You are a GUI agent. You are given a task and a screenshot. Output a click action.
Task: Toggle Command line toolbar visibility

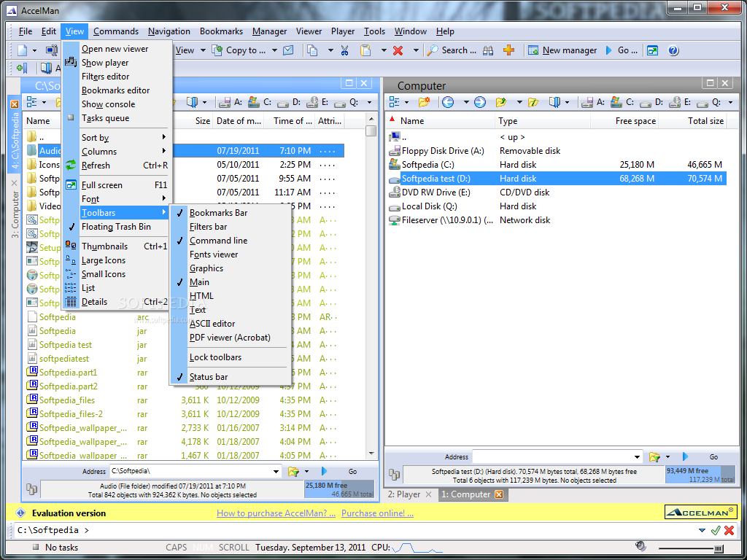pyautogui.click(x=230, y=241)
